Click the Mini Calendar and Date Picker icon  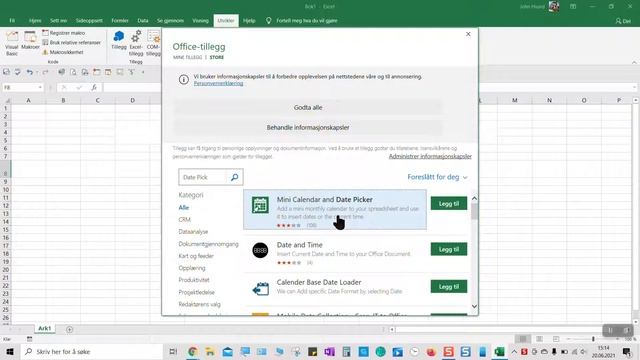point(260,205)
